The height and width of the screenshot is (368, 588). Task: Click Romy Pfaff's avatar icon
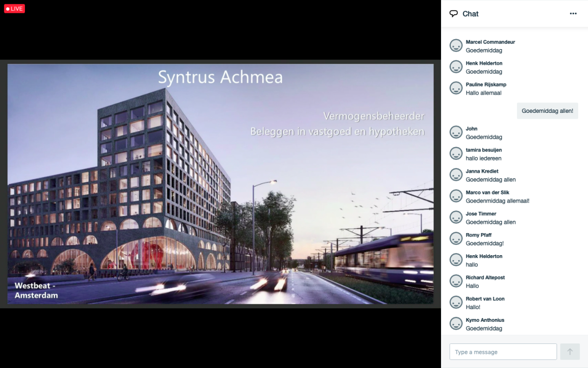point(456,238)
